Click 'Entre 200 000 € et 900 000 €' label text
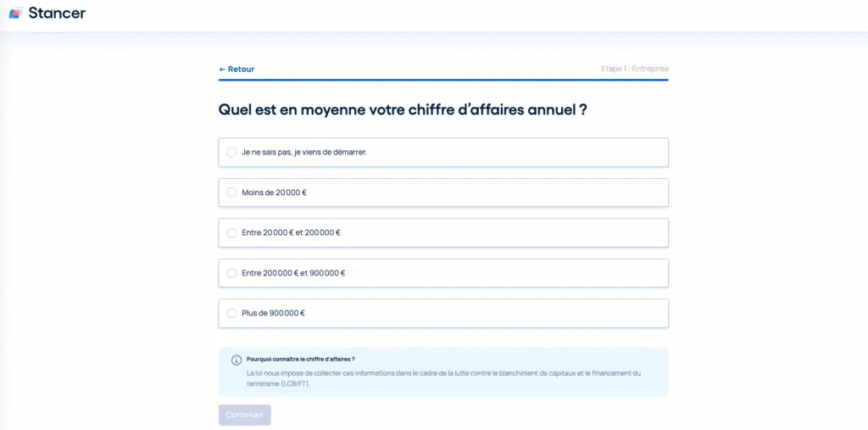The width and height of the screenshot is (868, 430). (293, 273)
